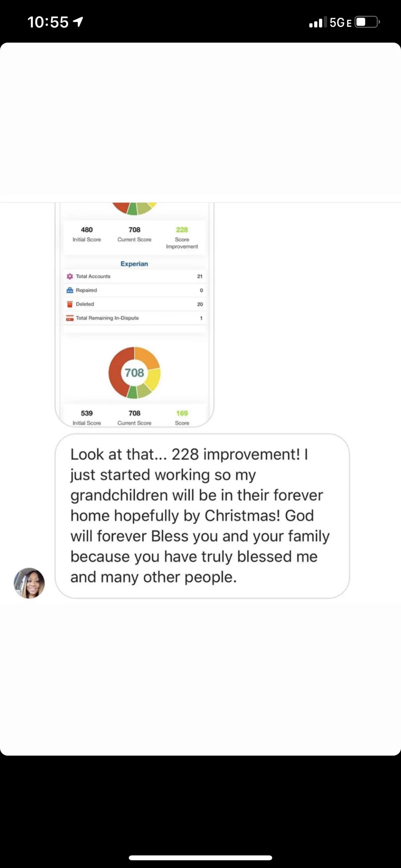Screen dimensions: 401x868
Task: Tap the green 169 score value
Action: [182, 413]
